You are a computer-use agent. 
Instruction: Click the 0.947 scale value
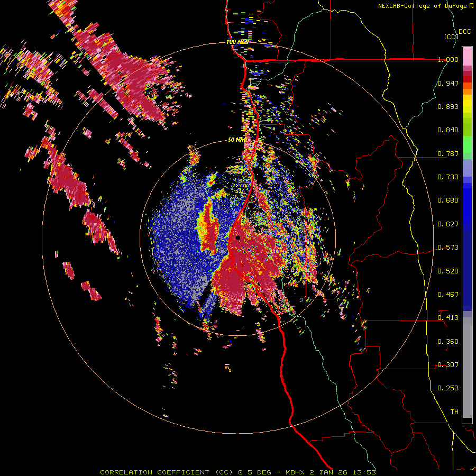point(448,83)
